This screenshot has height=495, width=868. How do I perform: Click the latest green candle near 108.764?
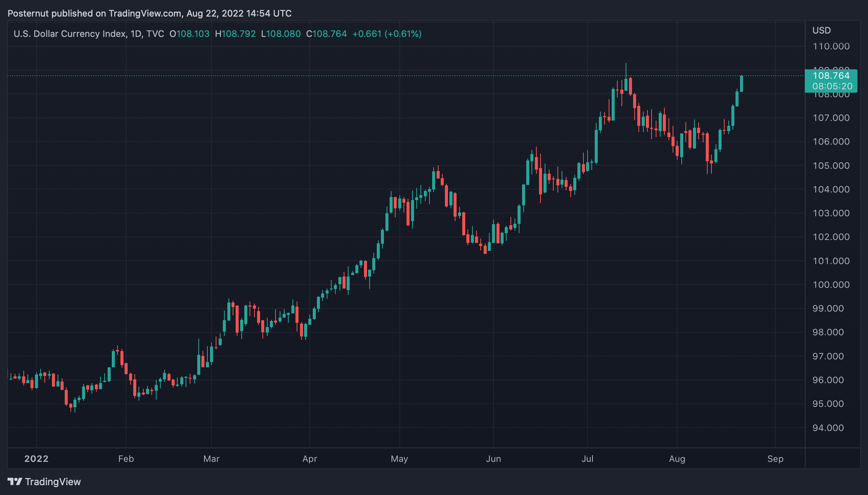pos(742,84)
